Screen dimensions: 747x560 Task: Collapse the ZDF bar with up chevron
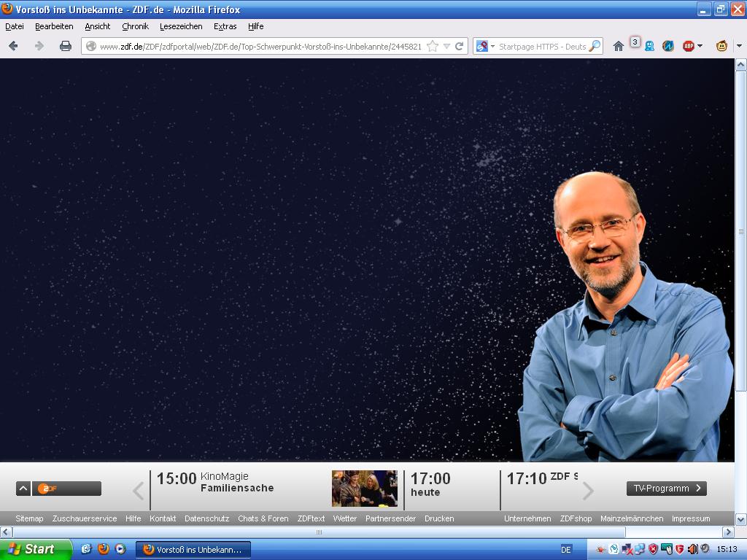coord(23,488)
